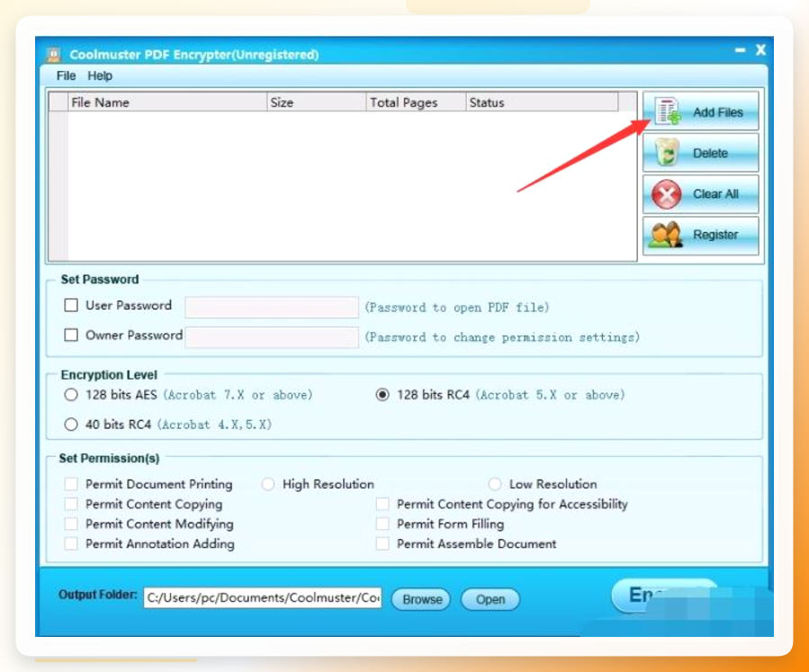
Task: Click the Delete button
Action: (700, 153)
